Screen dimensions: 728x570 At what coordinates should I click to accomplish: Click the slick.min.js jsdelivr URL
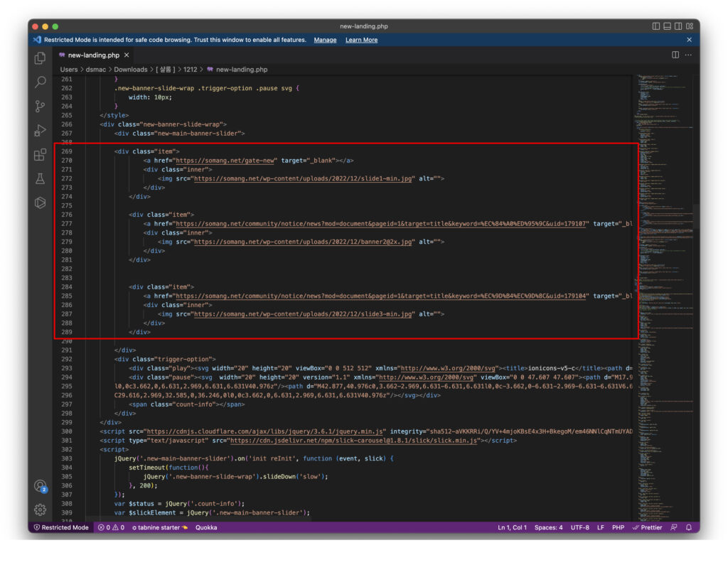pos(354,441)
